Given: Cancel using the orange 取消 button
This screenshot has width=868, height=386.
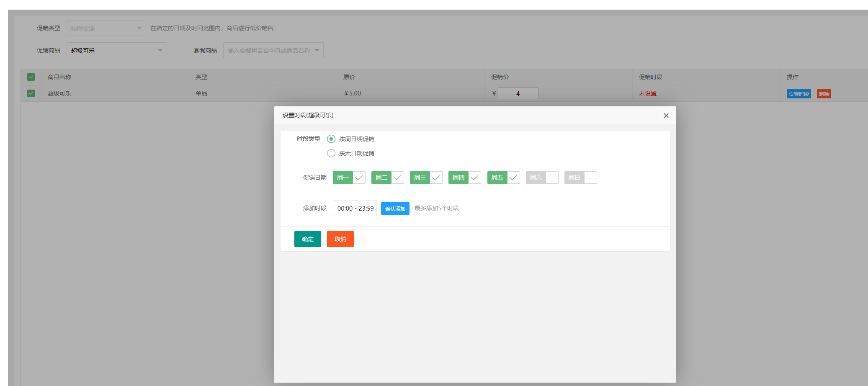Looking at the screenshot, I should pos(340,239).
